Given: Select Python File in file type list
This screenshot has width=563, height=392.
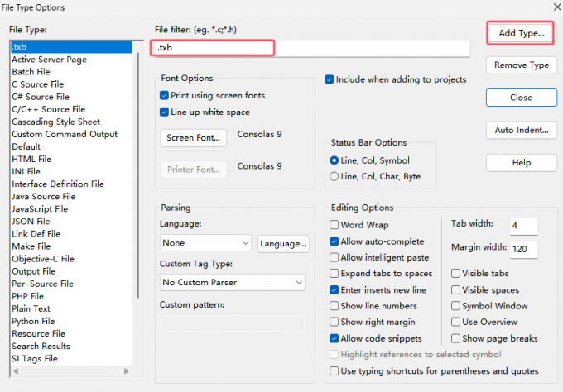Looking at the screenshot, I should [x=33, y=321].
